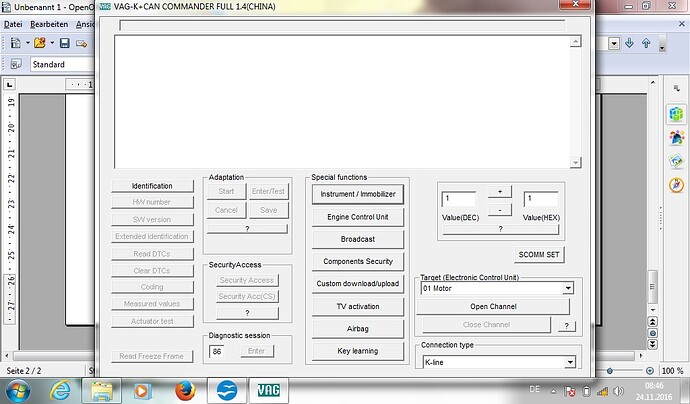Open the Styles sidebar icon in OpenOffice
Screen dimensions: 690x404
[676, 138]
